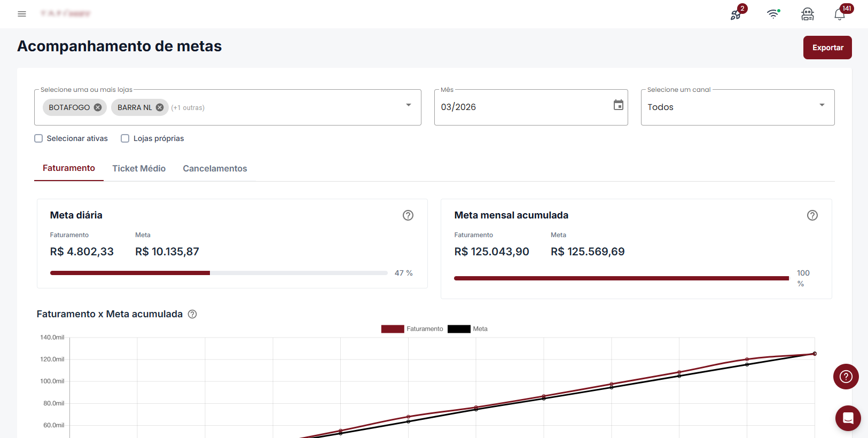Viewport: 868px width, 438px height.
Task: Open the floating chat widget button
Action: pos(848,418)
